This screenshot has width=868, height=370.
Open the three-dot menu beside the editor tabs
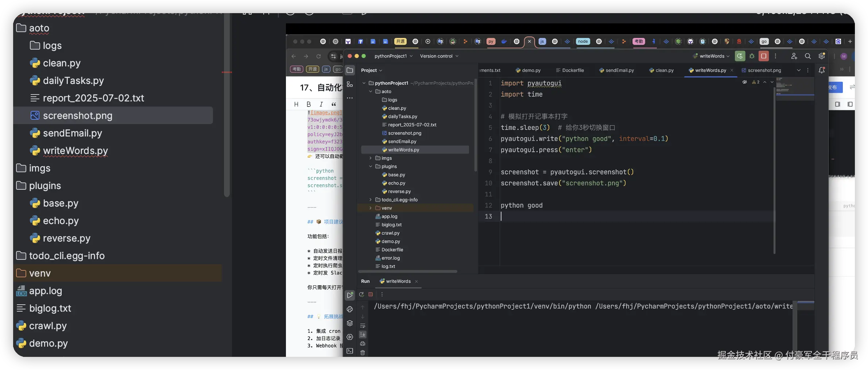pos(808,70)
